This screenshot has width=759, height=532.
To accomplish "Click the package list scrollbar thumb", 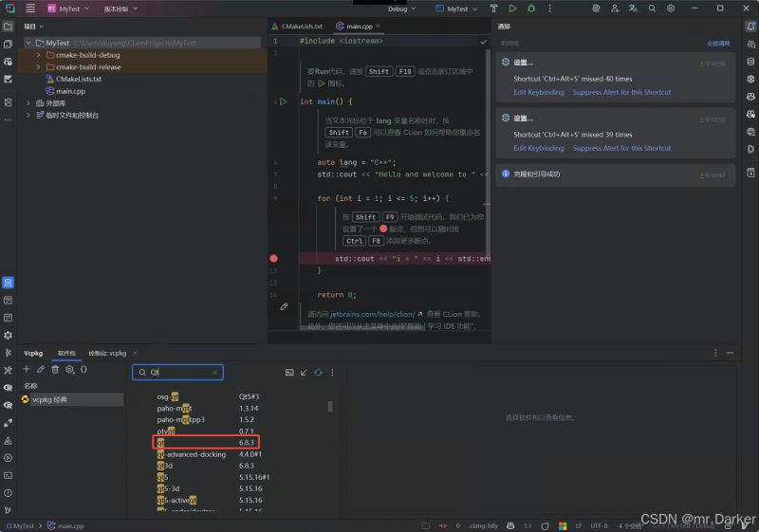I will click(x=330, y=406).
